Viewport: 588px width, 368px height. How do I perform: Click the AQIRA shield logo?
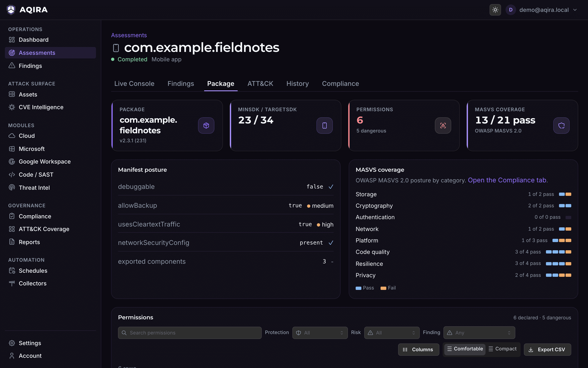(11, 10)
